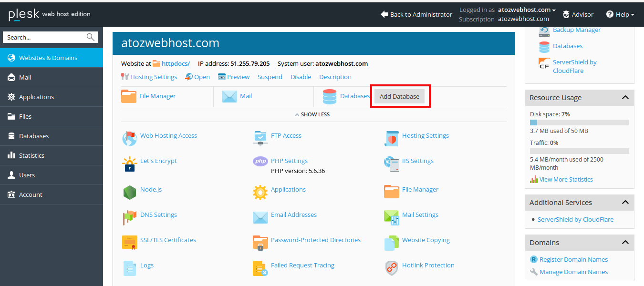Click the CloudFlare ServerShield CF icon
The height and width of the screenshot is (286, 644).
pos(544,63)
